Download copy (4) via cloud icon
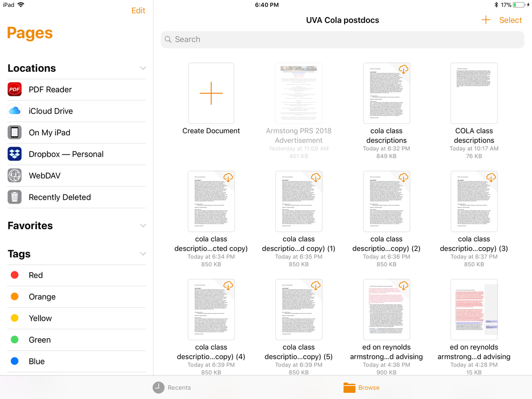The image size is (532, 399). (228, 286)
